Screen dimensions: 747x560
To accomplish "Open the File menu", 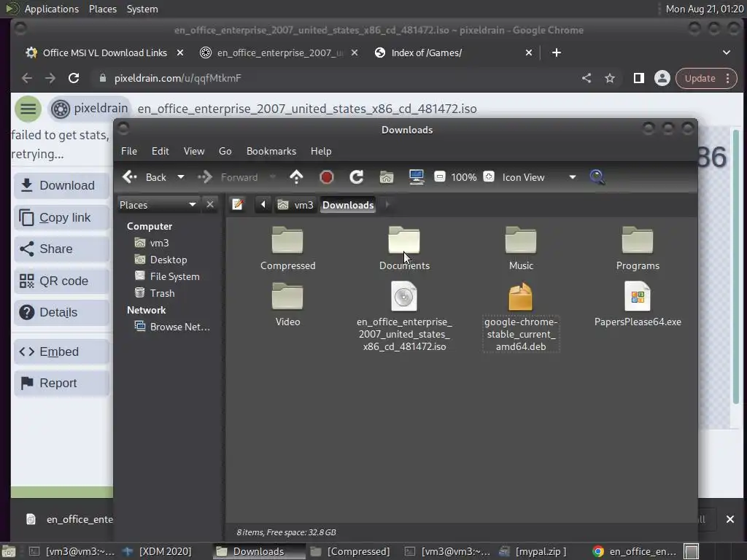I will pos(128,151).
